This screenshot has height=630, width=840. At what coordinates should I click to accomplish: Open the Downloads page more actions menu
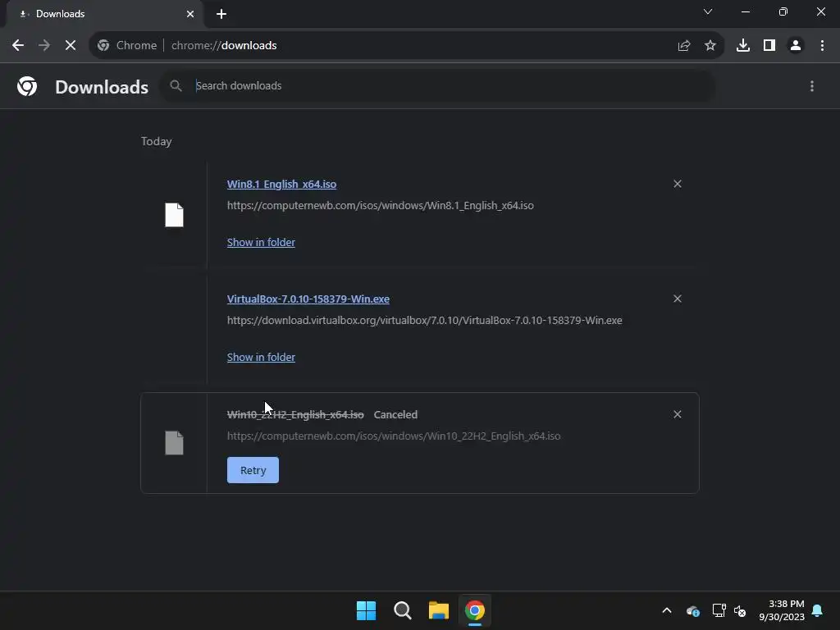click(812, 86)
